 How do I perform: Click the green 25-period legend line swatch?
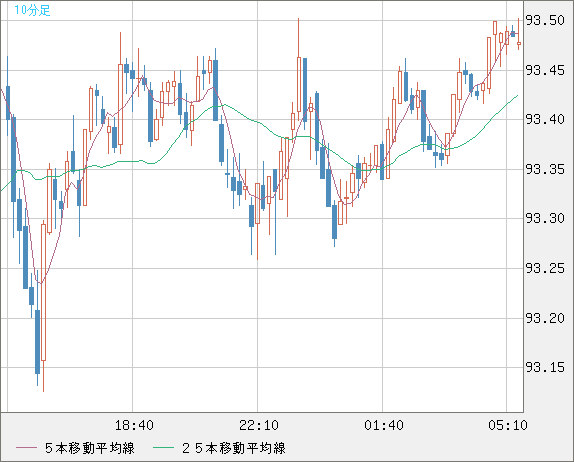tap(163, 448)
